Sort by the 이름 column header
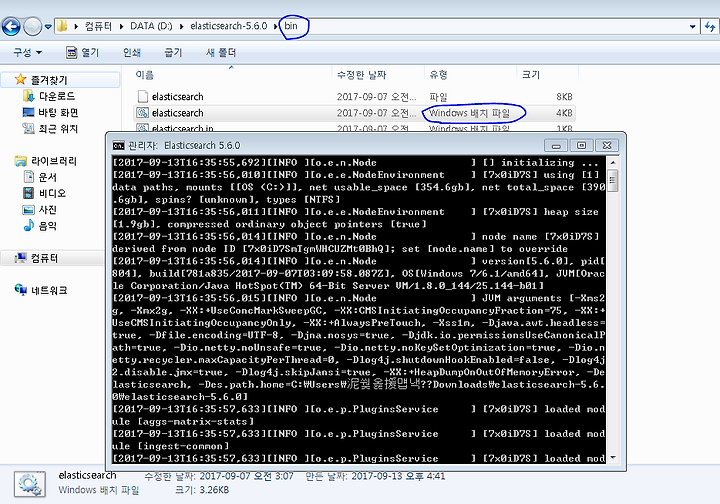720x504 pixels. (144, 74)
